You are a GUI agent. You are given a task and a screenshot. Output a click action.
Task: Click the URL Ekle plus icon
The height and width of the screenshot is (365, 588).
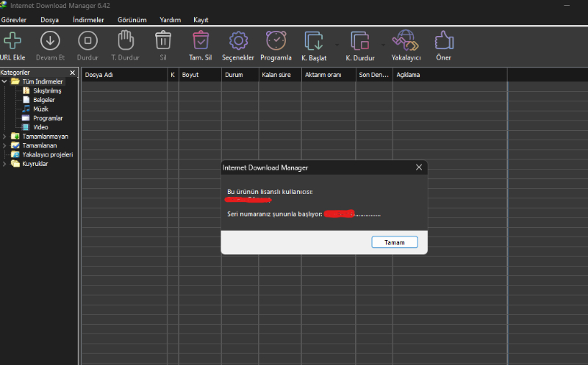(x=12, y=40)
